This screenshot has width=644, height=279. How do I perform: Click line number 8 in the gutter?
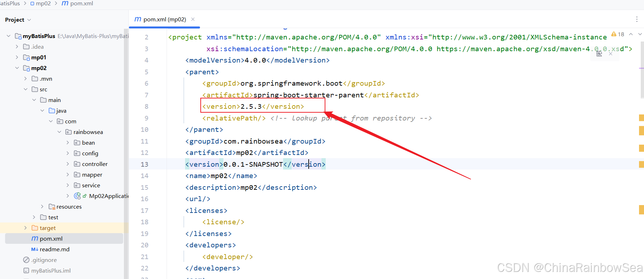coord(146,106)
